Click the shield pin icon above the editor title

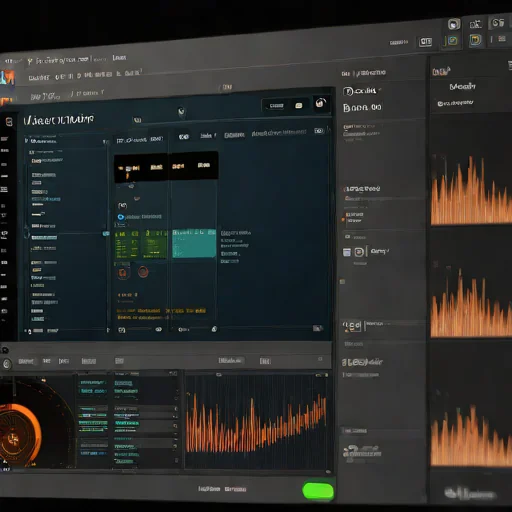pos(181,111)
